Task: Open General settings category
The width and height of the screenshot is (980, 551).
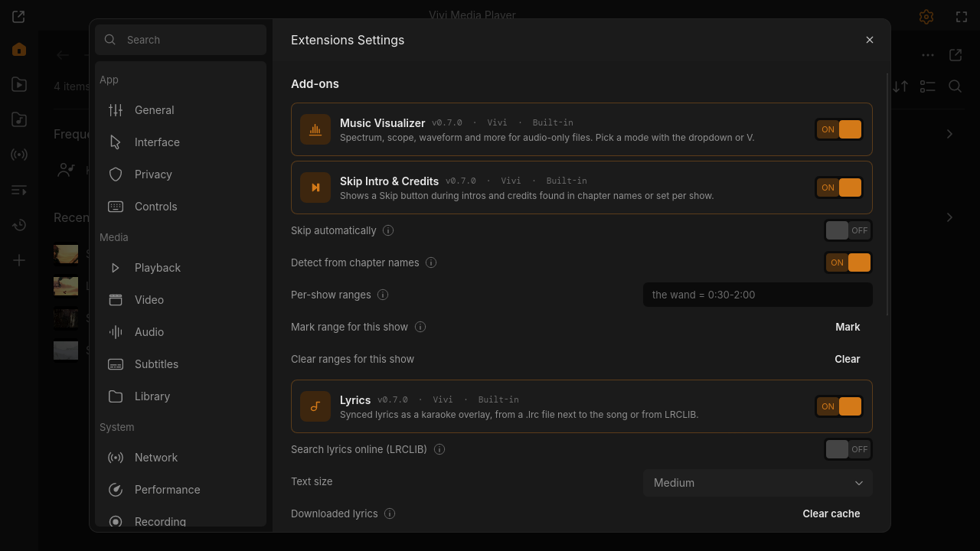Action: (x=181, y=110)
